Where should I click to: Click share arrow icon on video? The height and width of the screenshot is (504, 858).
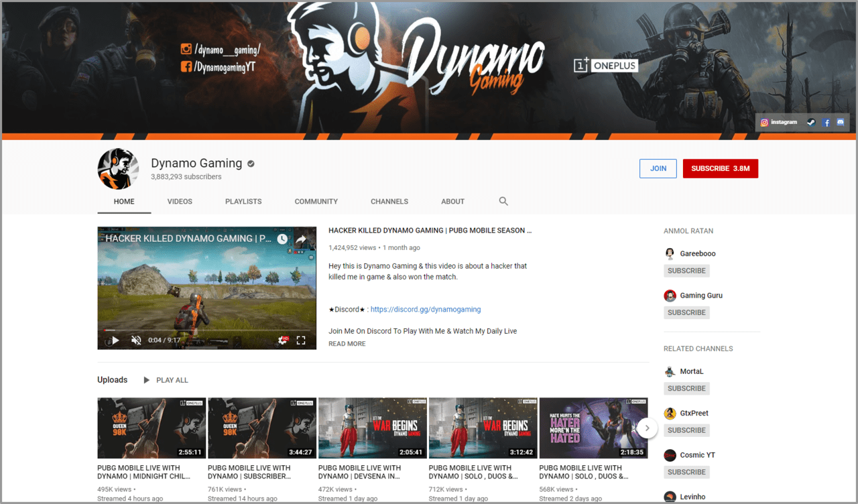click(x=302, y=239)
